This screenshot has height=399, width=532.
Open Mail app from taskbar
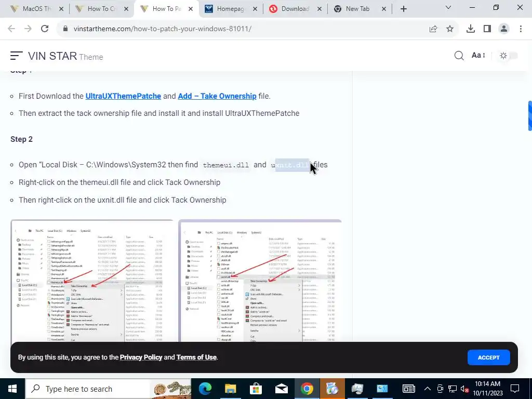281,389
